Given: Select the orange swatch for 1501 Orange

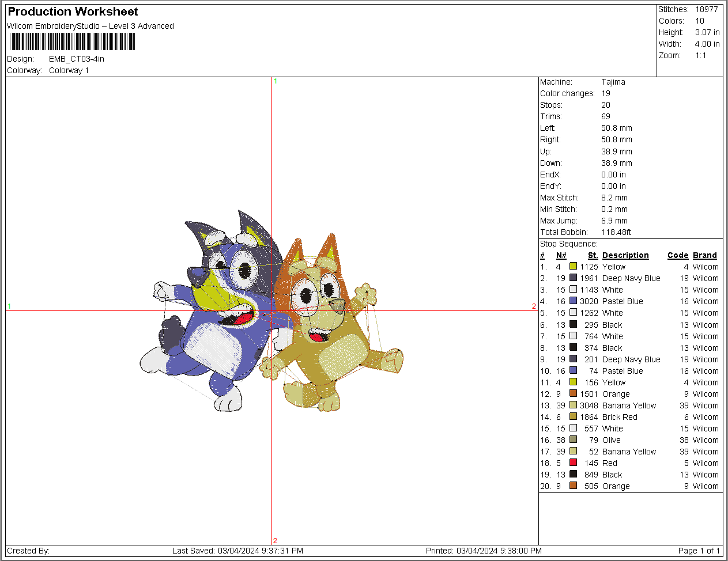Looking at the screenshot, I should click(573, 393).
